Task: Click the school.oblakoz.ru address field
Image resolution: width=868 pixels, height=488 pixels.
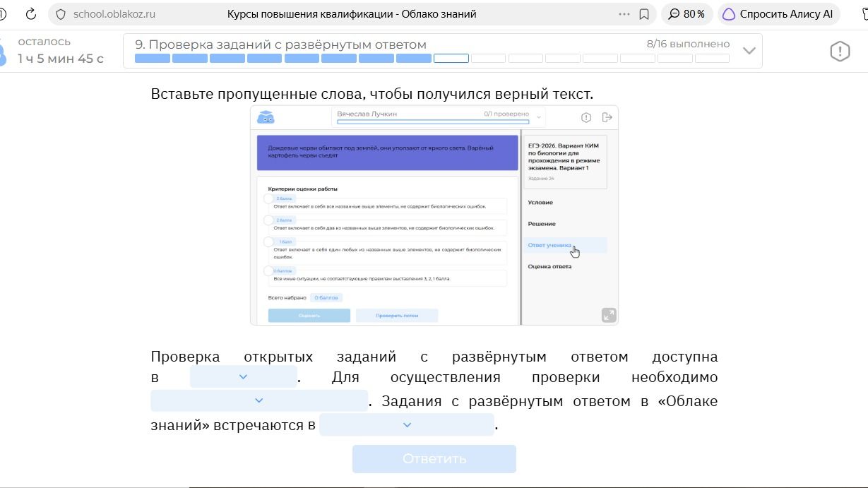Action: 114,14
